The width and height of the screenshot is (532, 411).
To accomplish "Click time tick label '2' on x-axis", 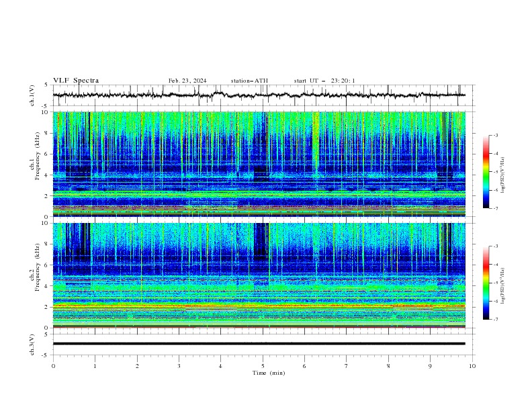I will 137,366.
